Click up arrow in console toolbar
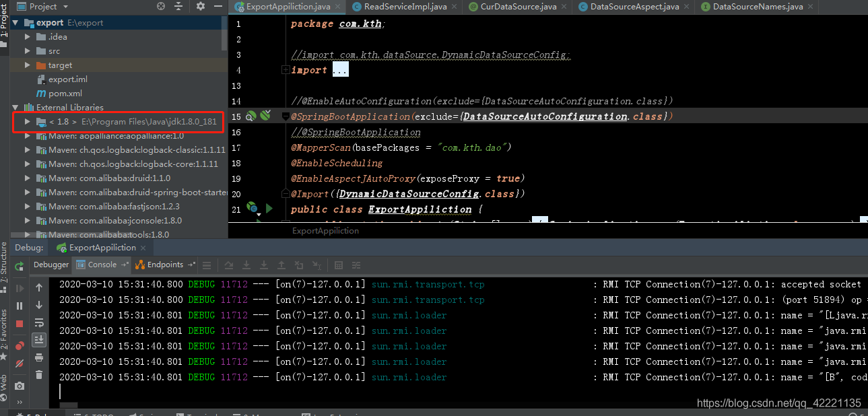This screenshot has height=416, width=868. point(39,287)
